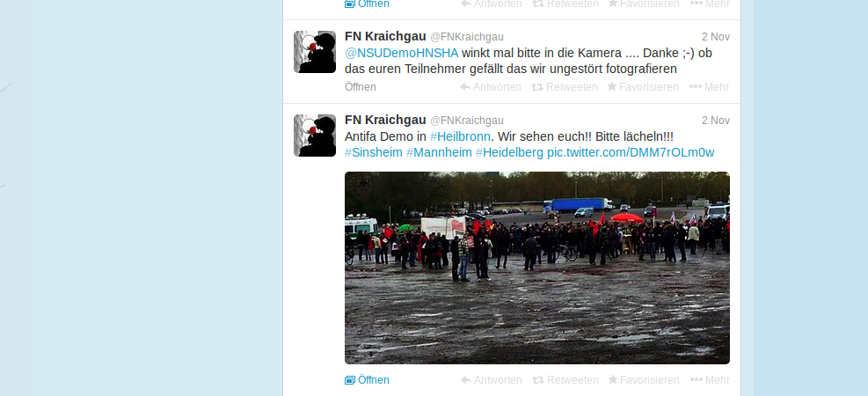Open FN Kraichgau avatar on photo tweet
Screen dimensions: 868x396
pos(315,136)
